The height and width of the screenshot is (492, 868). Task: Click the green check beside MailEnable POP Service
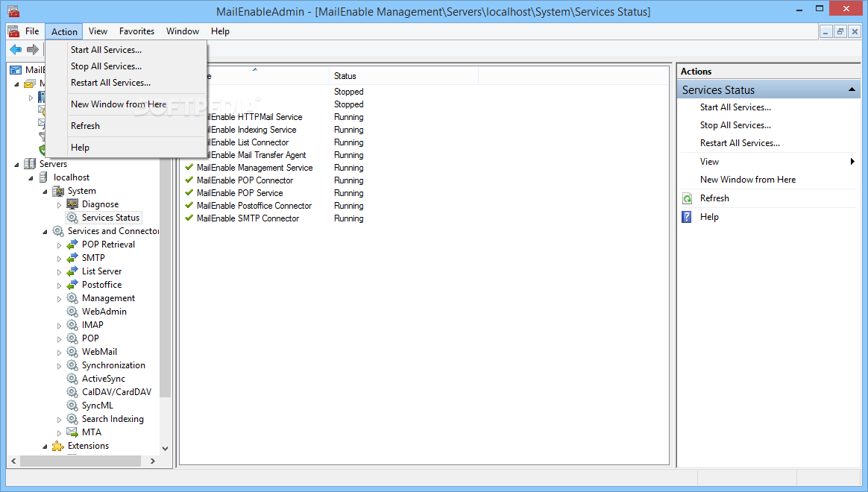(189, 192)
